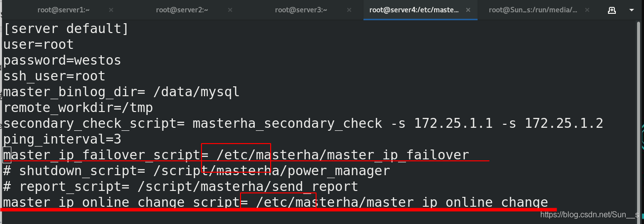Switch to the root@server2 tab
This screenshot has width=644, height=224.
pyautogui.click(x=182, y=9)
